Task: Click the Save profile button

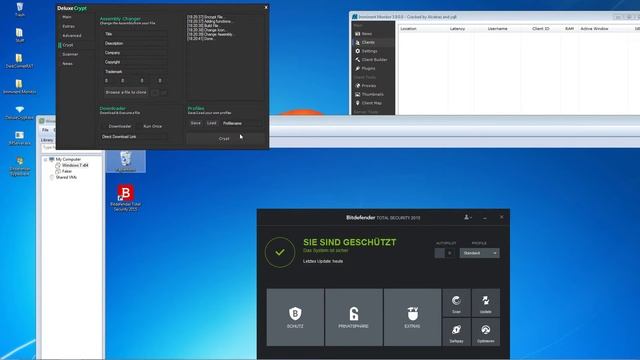Action: 196,123
